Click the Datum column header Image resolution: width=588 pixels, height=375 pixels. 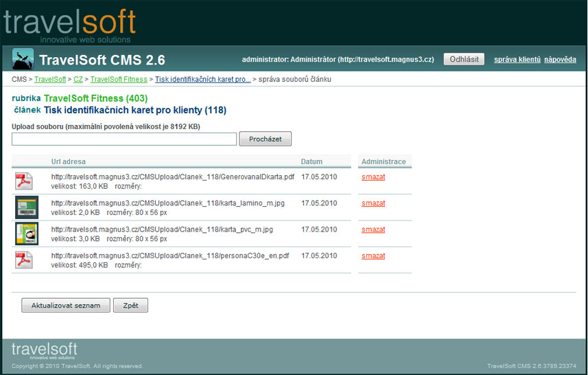pos(311,161)
